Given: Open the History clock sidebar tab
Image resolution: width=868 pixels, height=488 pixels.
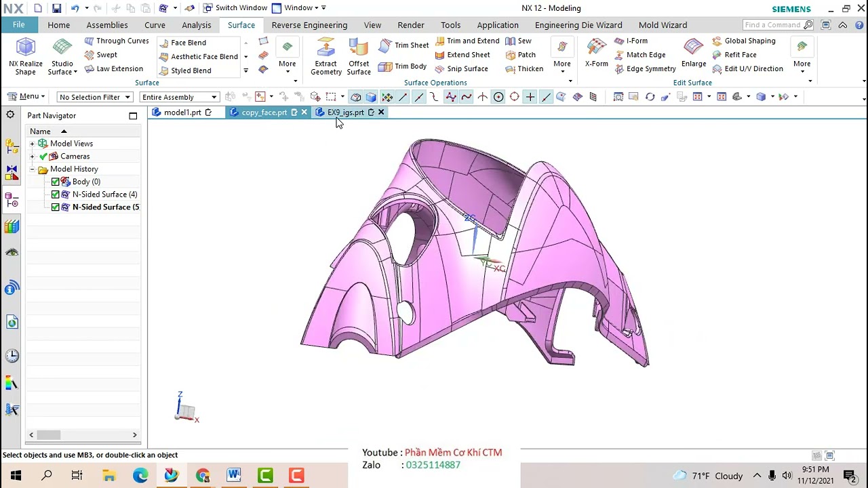Looking at the screenshot, I should pos(12,356).
